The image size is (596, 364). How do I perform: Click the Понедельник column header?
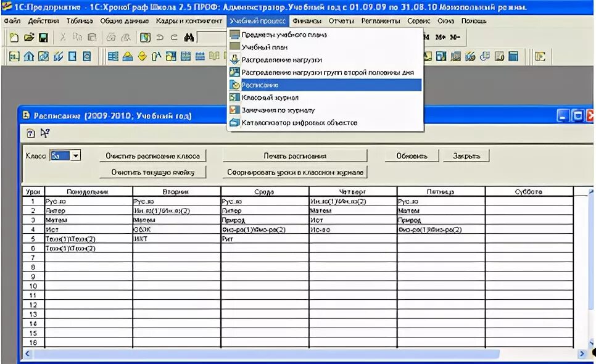point(88,191)
